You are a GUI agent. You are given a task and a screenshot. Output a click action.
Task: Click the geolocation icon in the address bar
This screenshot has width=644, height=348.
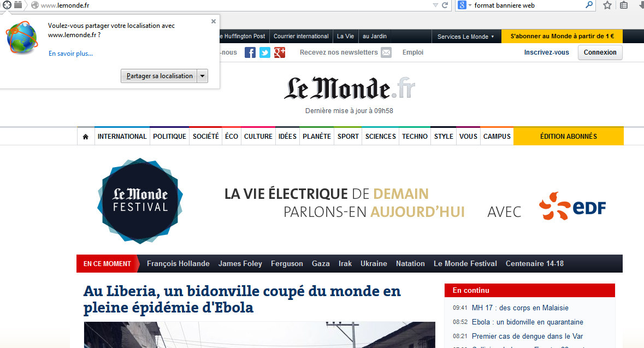(7, 5)
